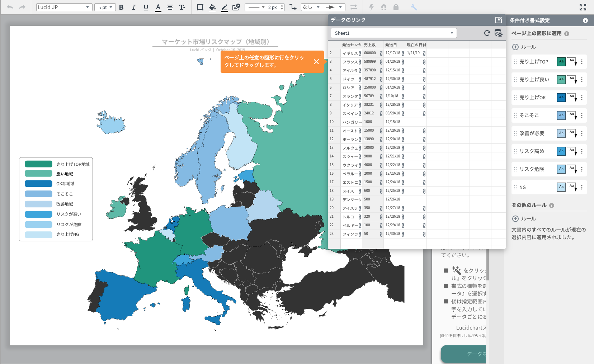Open the Lucid JP font dropdown

[x=63, y=7]
